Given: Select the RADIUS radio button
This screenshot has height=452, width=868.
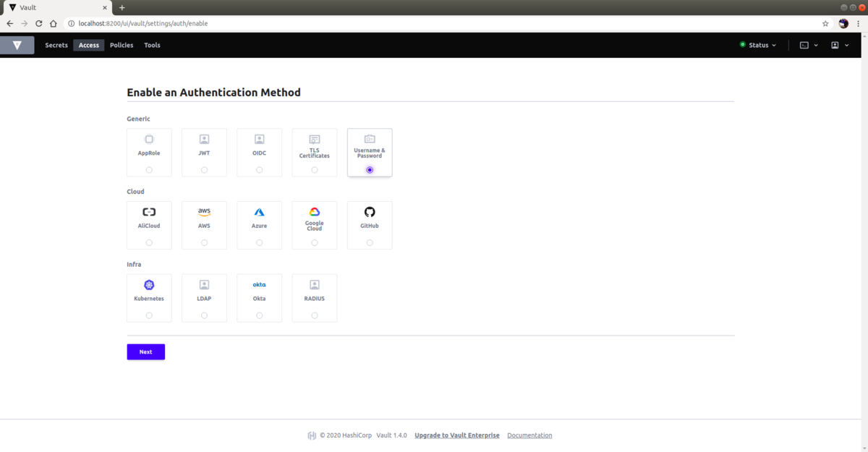Looking at the screenshot, I should 315,315.
